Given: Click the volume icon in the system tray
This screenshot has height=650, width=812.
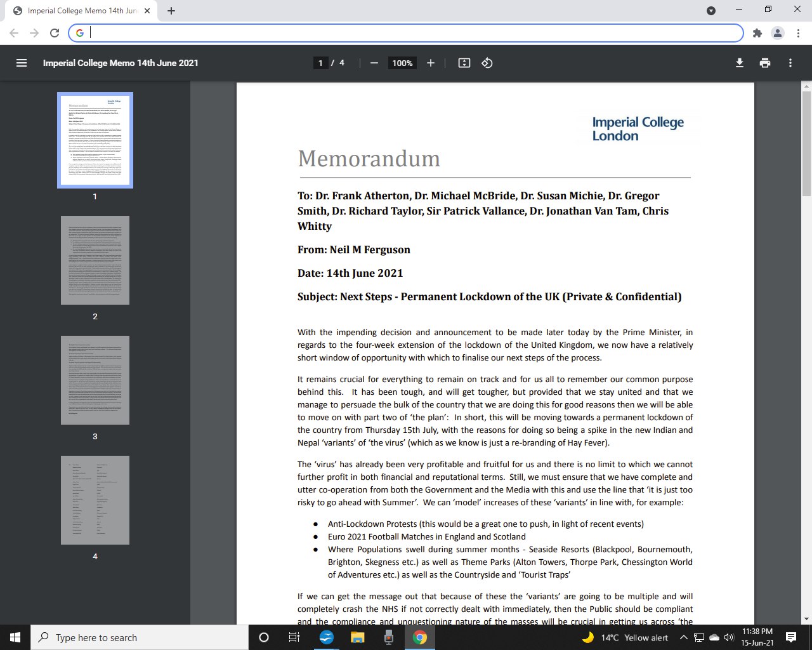Looking at the screenshot, I should (729, 637).
